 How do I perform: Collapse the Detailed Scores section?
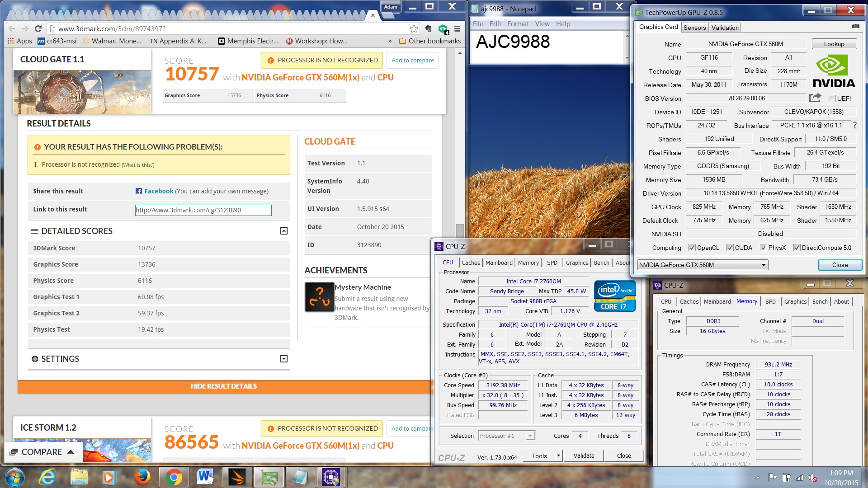[x=283, y=231]
